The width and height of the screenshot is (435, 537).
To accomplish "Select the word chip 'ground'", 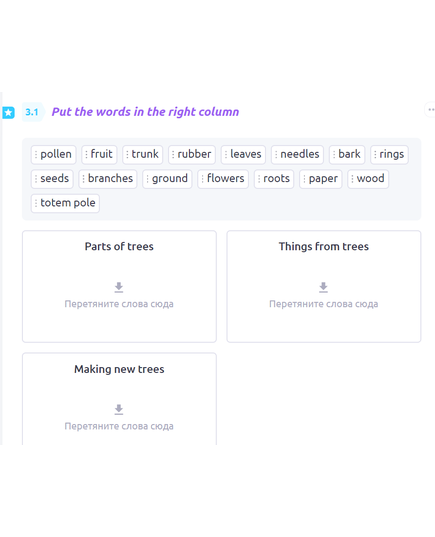I will [x=167, y=179].
